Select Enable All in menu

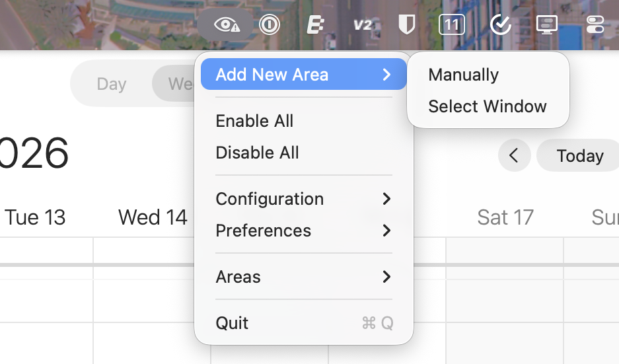pyautogui.click(x=255, y=121)
